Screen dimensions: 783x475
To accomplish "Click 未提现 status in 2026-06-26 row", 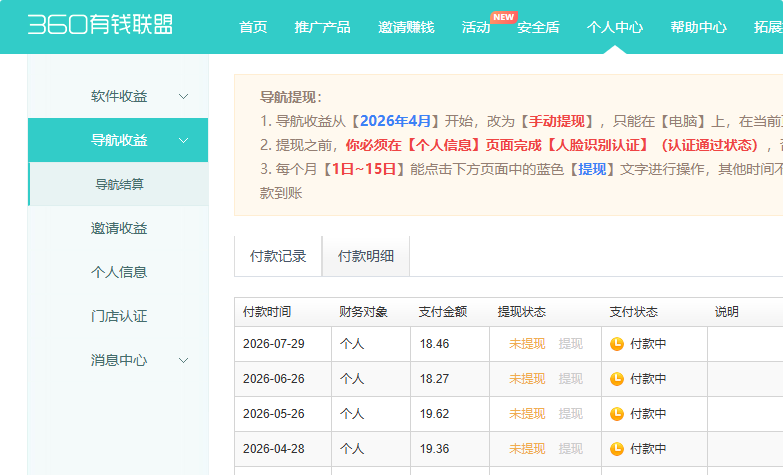I will point(527,379).
